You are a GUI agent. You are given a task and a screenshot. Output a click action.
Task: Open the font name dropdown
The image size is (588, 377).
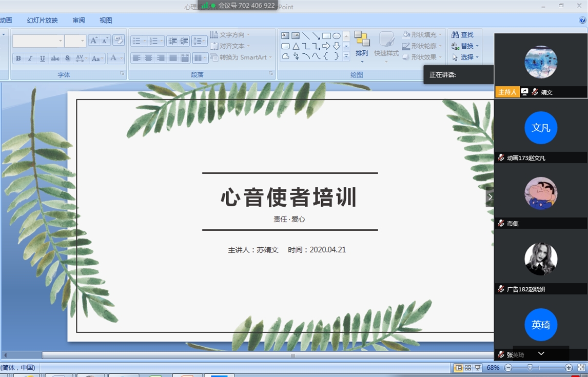point(61,41)
